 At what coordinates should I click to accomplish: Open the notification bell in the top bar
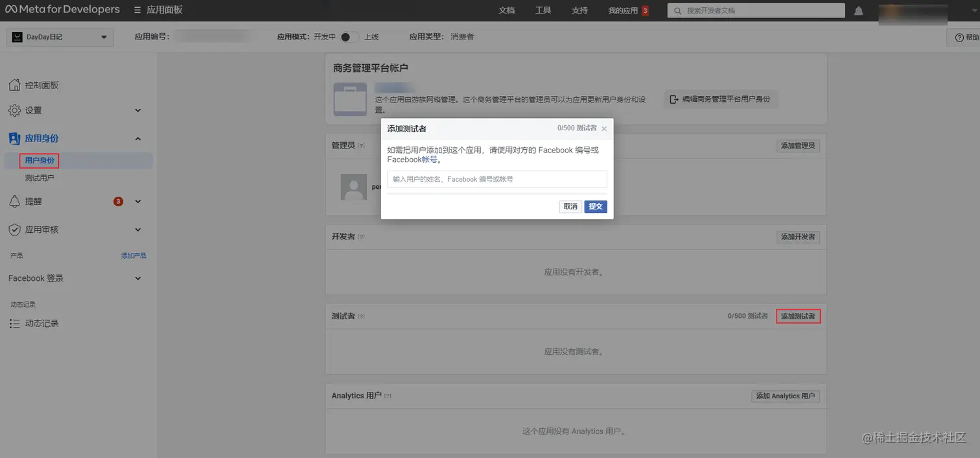pyautogui.click(x=859, y=10)
